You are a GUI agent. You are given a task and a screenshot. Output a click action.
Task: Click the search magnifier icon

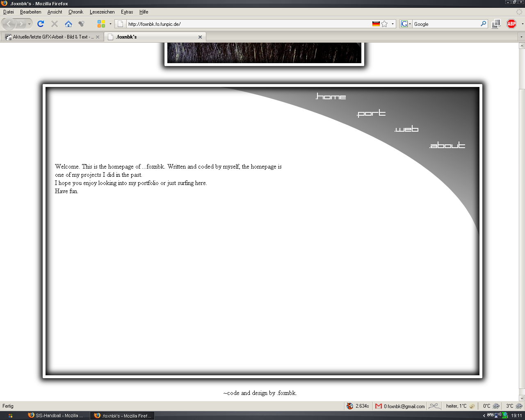coord(483,24)
